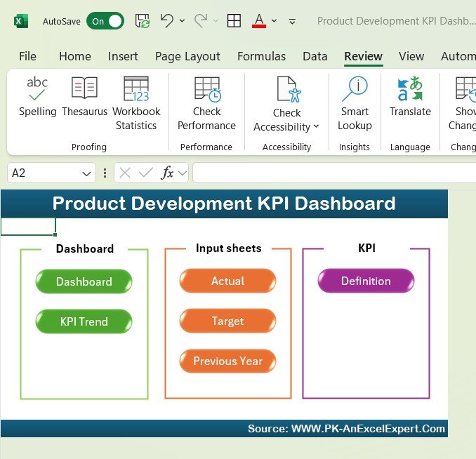Switch to the Home ribbon tab
The width and height of the screenshot is (476, 459).
click(x=75, y=56)
